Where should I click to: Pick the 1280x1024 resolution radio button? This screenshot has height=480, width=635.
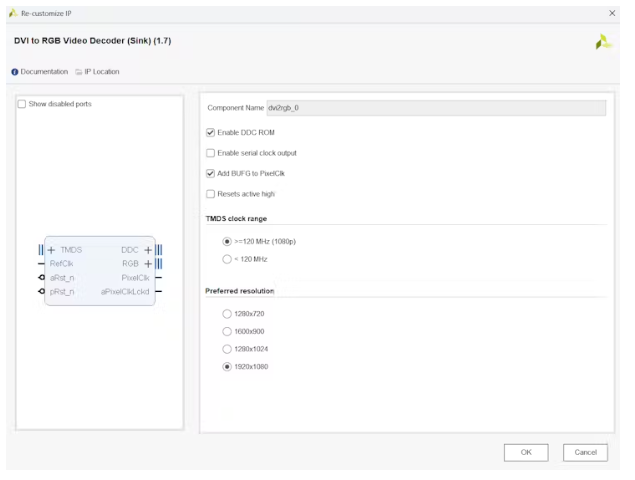point(227,349)
